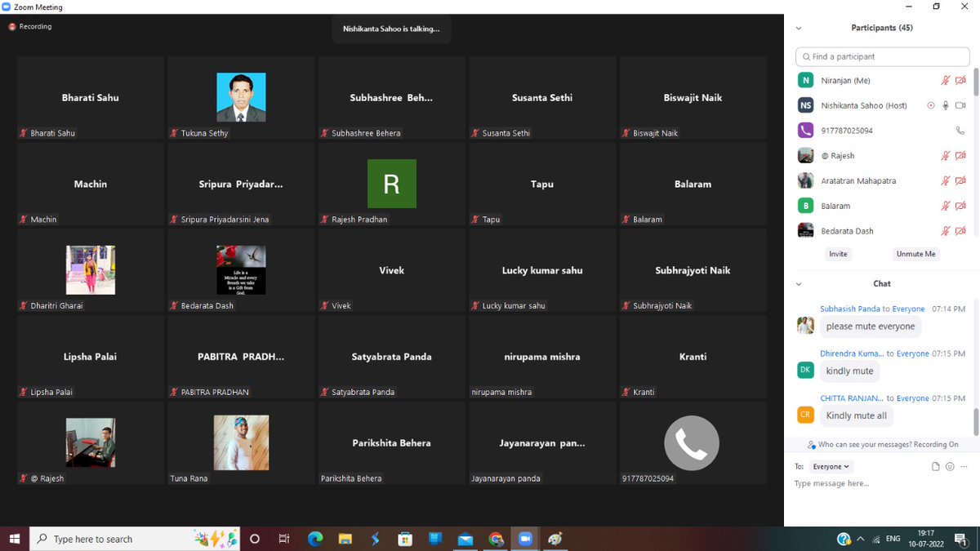Collapse the Chat panel chevron

[799, 284]
